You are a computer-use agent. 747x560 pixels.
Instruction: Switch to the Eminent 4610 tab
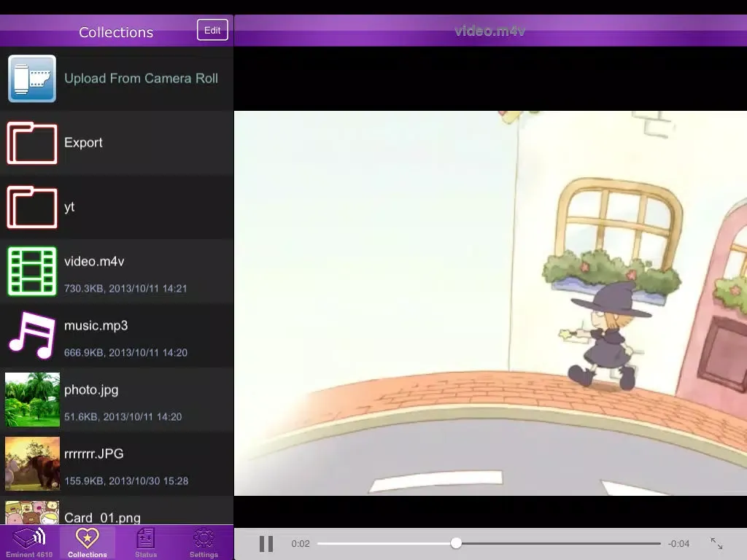pyautogui.click(x=29, y=542)
